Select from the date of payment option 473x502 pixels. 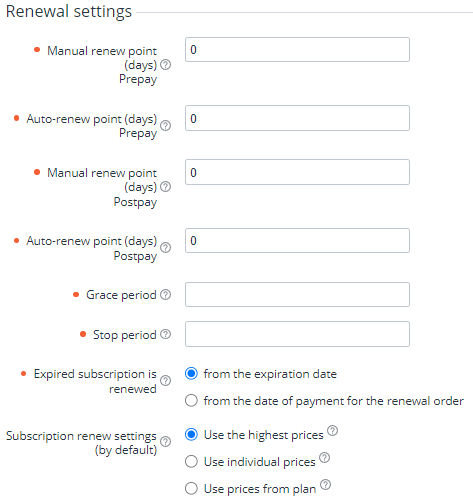pyautogui.click(x=191, y=400)
